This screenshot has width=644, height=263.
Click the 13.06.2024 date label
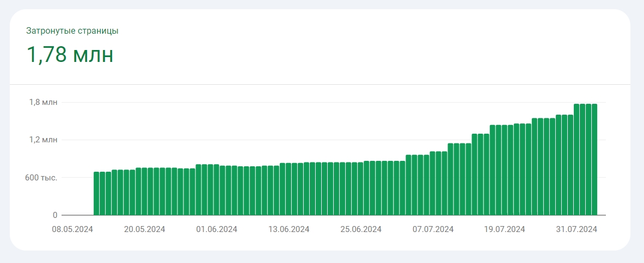289,229
